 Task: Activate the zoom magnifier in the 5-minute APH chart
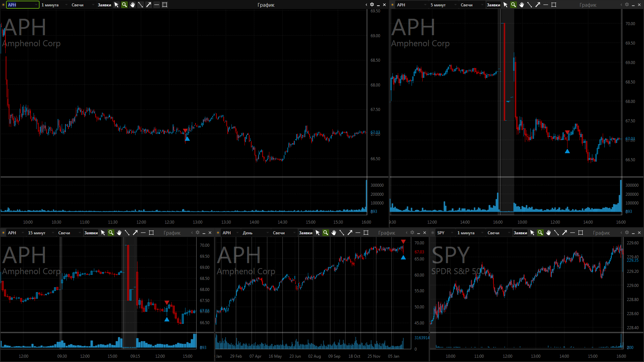514,5
